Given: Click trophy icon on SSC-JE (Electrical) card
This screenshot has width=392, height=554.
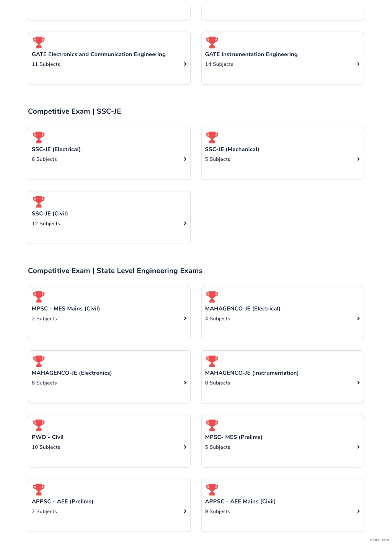Looking at the screenshot, I should (x=39, y=137).
